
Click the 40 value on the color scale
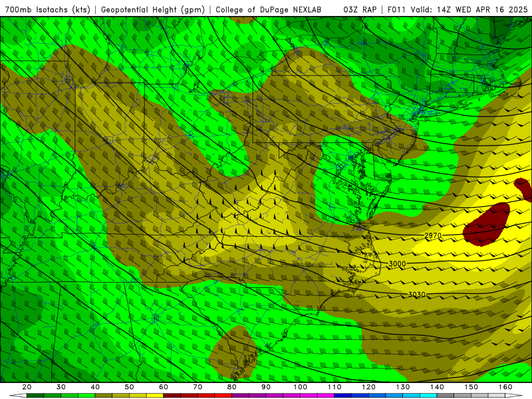click(x=95, y=387)
